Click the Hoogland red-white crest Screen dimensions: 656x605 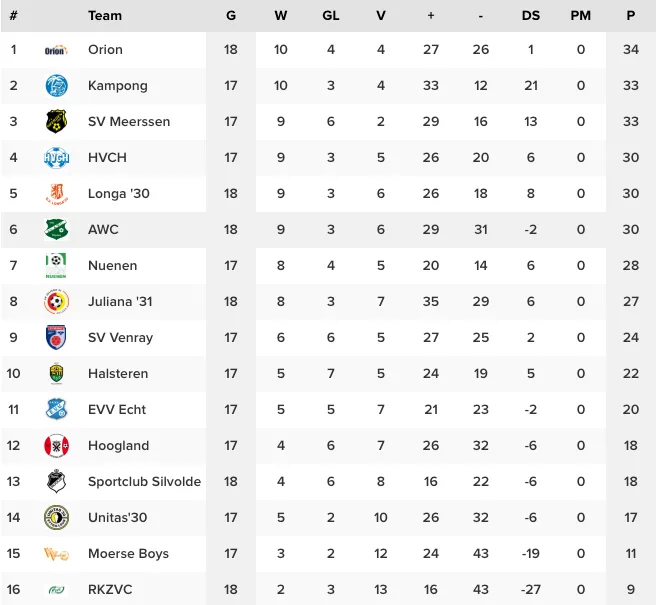(x=56, y=446)
